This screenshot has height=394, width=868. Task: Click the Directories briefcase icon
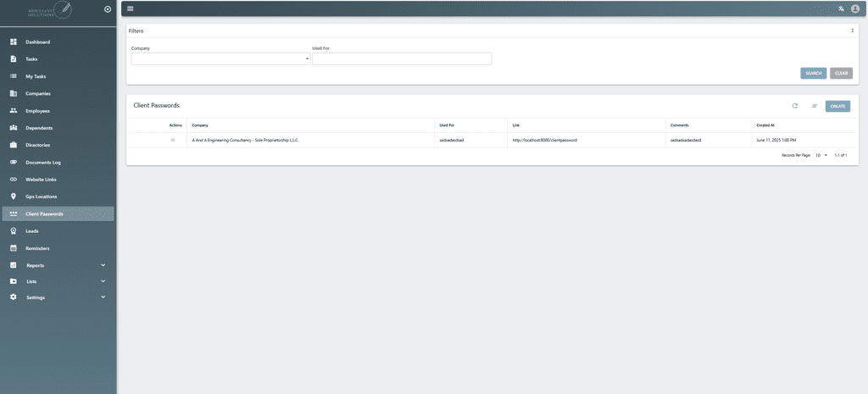click(14, 145)
